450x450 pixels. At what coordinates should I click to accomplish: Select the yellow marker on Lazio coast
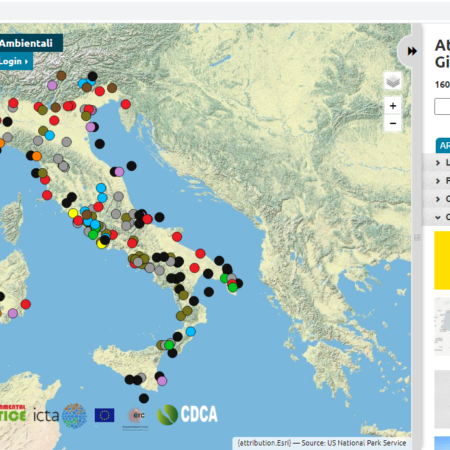pyautogui.click(x=73, y=213)
